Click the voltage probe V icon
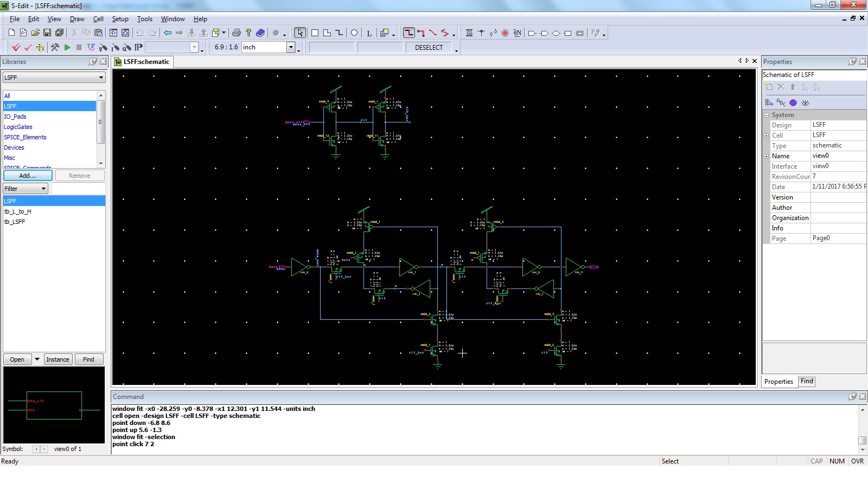Viewport: 868px width, 483px height. click(x=103, y=48)
